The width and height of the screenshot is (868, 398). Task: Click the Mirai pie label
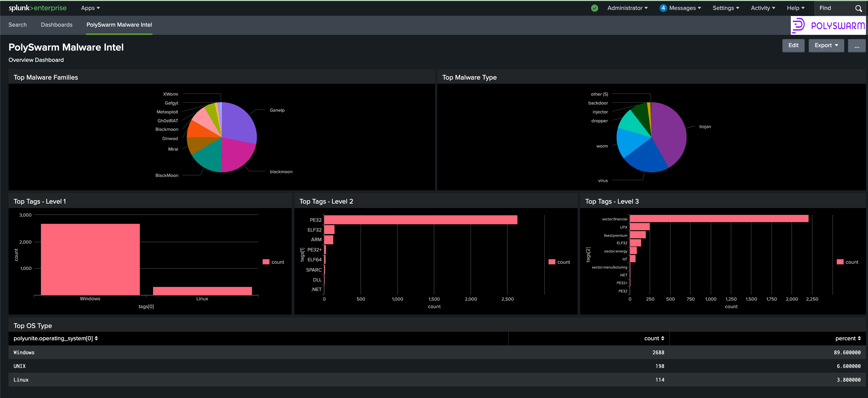(173, 149)
